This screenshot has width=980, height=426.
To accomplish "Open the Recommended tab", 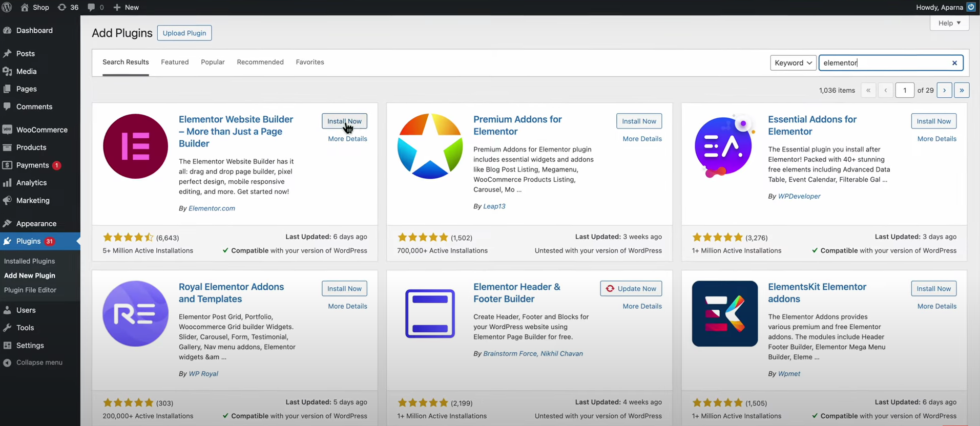I will [x=260, y=62].
